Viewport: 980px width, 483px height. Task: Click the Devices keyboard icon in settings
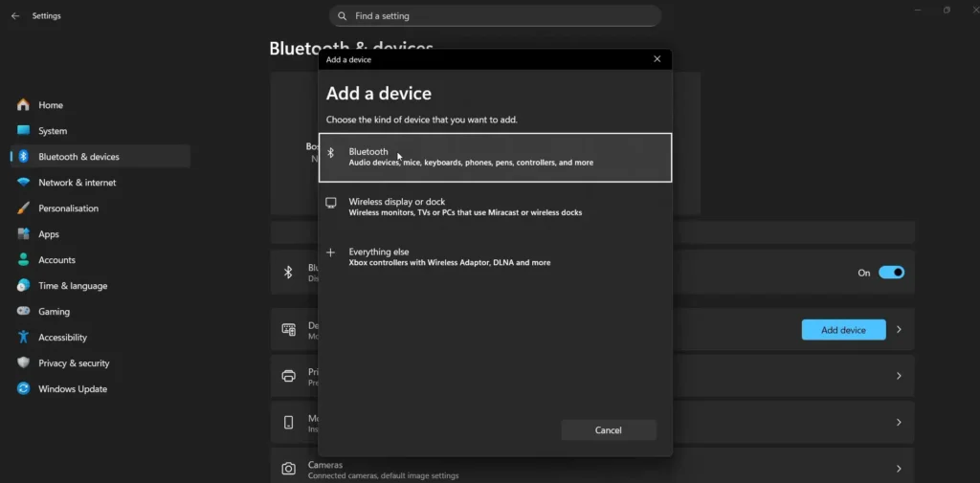[x=288, y=329]
